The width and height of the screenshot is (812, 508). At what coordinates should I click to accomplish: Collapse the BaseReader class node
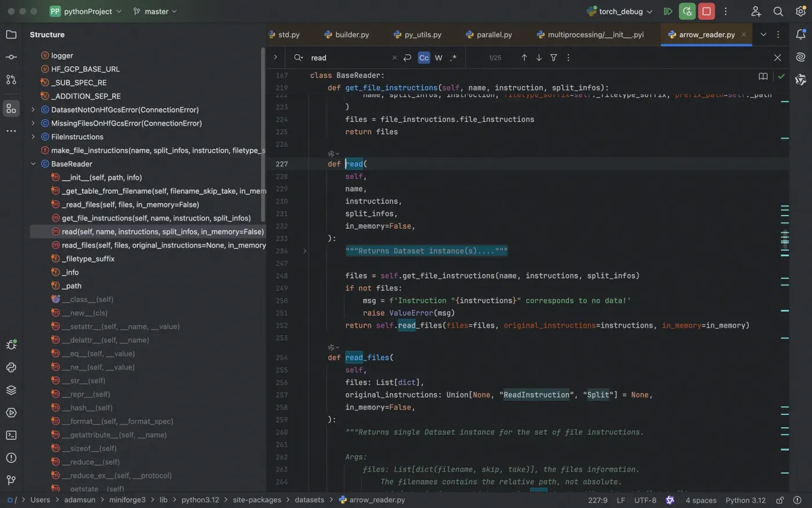33,164
